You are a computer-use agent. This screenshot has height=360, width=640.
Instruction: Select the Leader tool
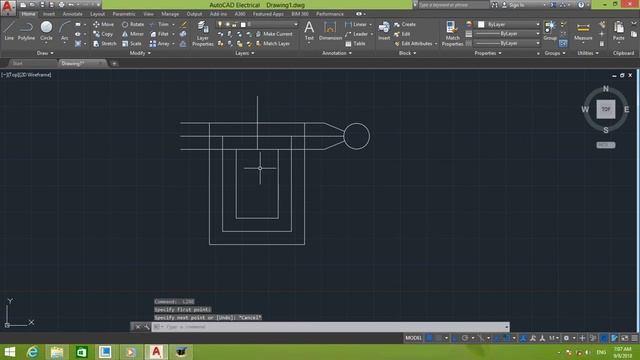click(356, 34)
